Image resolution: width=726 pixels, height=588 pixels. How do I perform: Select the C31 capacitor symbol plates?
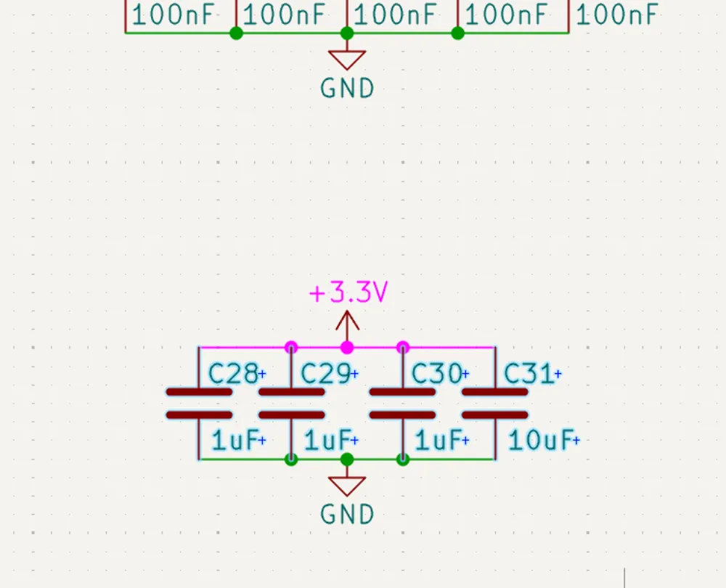pyautogui.click(x=495, y=404)
